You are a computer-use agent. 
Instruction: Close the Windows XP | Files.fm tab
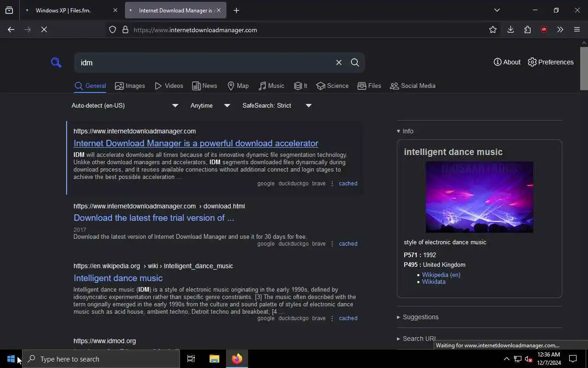tap(115, 10)
